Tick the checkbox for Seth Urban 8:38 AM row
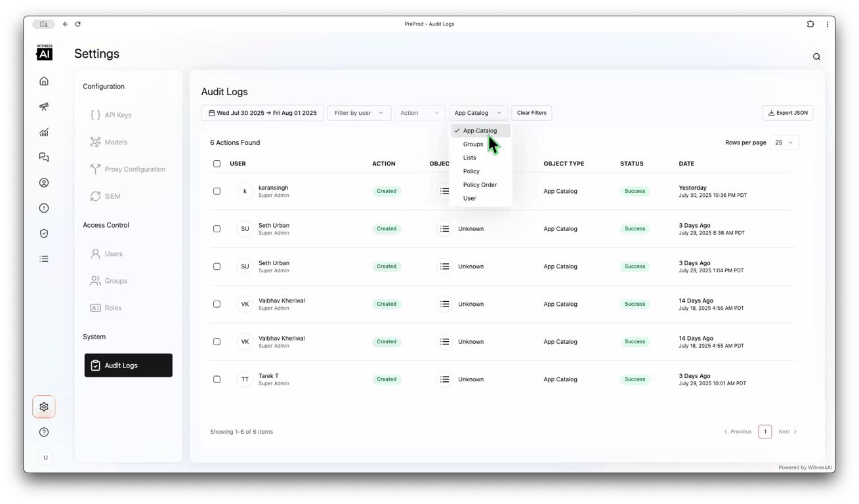859x504 pixels. pos(217,229)
